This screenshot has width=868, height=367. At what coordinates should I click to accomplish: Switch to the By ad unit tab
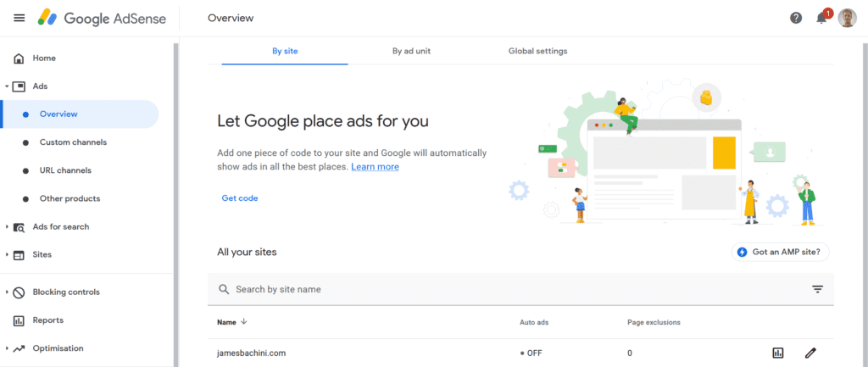coord(411,51)
